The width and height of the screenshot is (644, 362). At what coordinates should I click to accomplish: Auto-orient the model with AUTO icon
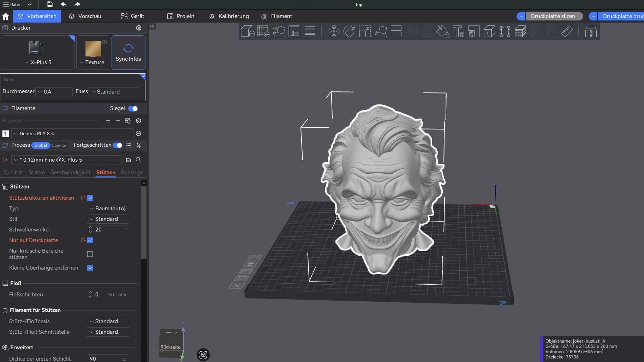coord(279,31)
